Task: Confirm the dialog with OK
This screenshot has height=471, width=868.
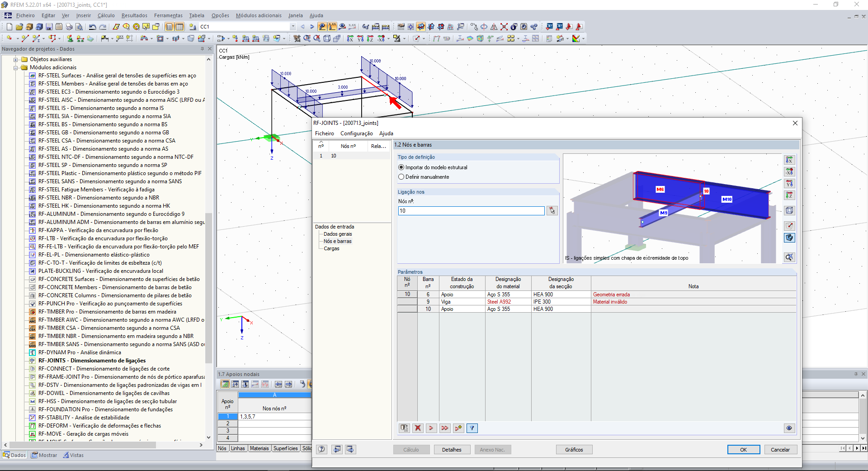Action: [x=743, y=450]
